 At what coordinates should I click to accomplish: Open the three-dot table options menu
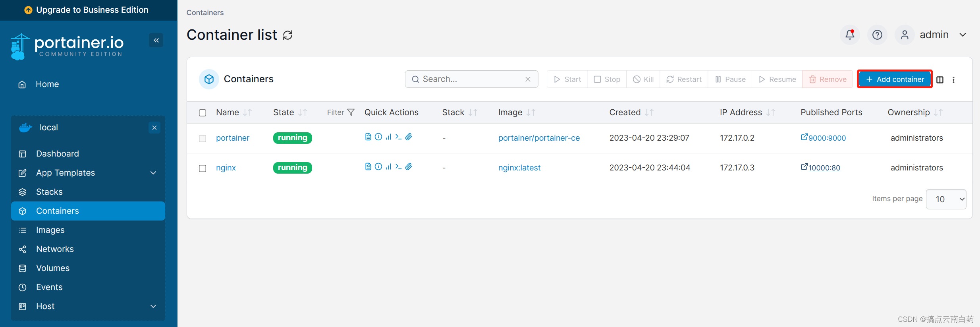[953, 79]
